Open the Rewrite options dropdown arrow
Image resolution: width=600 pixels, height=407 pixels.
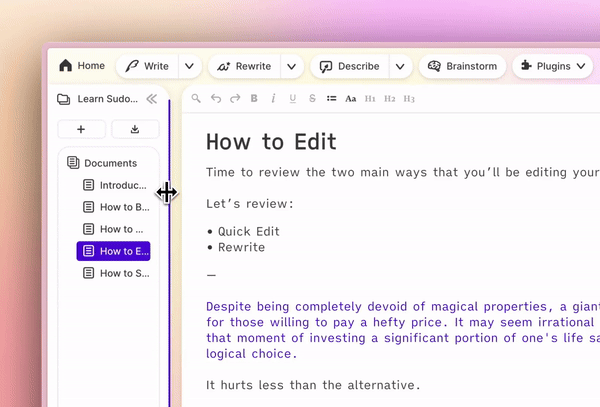(x=291, y=66)
